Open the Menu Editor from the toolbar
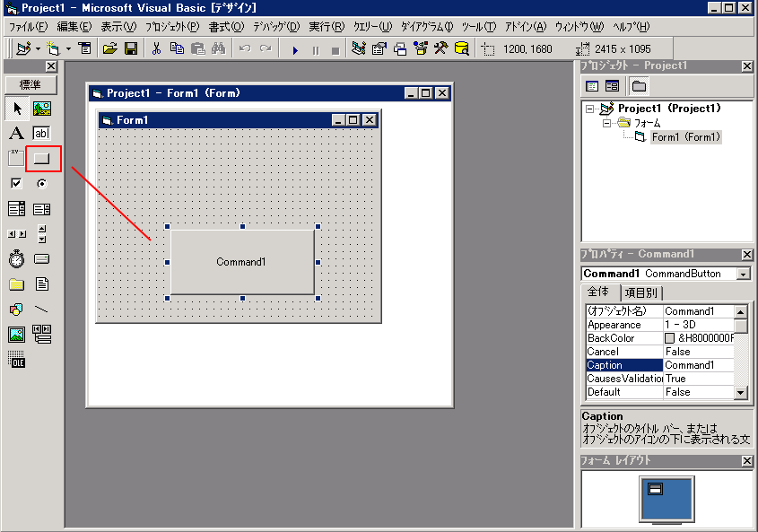758x532 pixels. [x=83, y=48]
